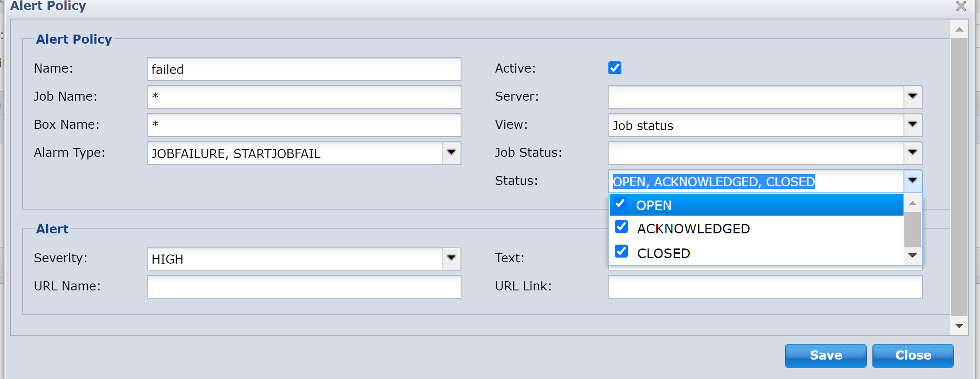The height and width of the screenshot is (379, 980).
Task: Click the URL Link input field
Action: (x=765, y=287)
